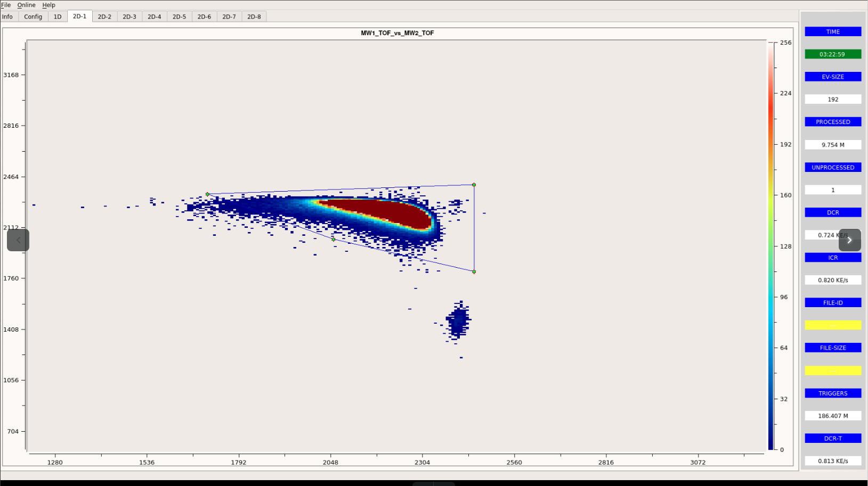Click the next arrow on right edge
Viewport: 868px width, 486px height.
coord(850,240)
